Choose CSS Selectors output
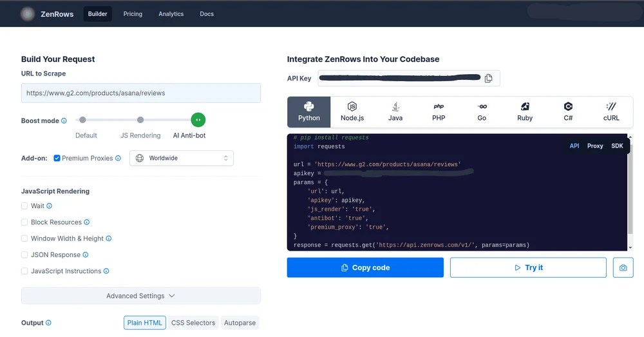 click(193, 323)
